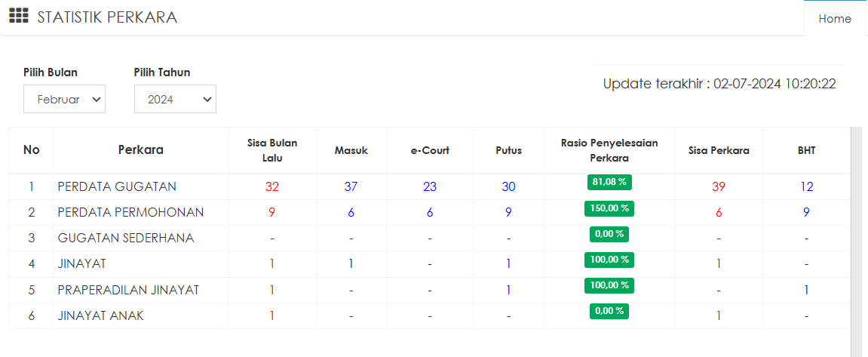
Task: Open the Home tab
Action: point(835,19)
